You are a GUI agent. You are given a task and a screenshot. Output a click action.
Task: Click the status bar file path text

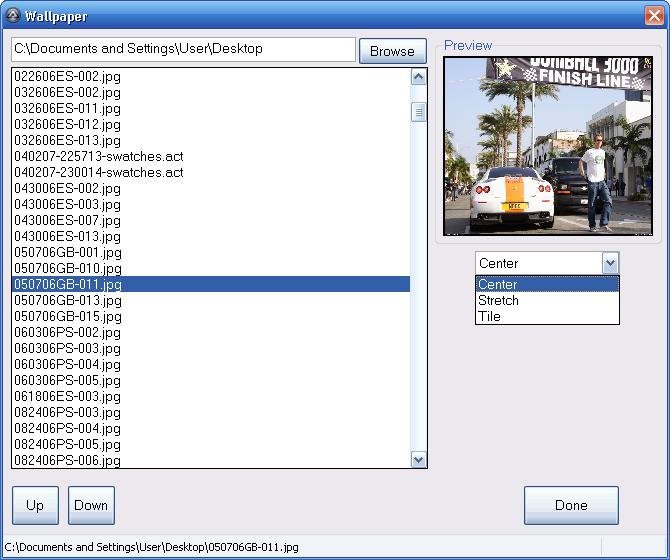(151, 547)
